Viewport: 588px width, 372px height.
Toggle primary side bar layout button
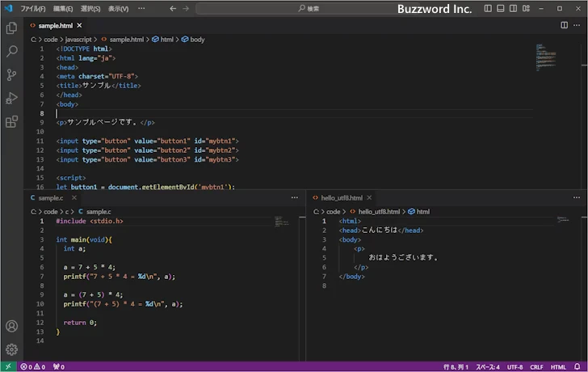pos(488,8)
